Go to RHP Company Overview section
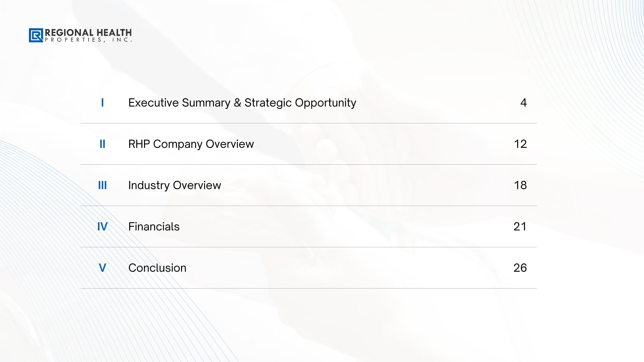Viewport: 644px width, 362px height. click(191, 144)
